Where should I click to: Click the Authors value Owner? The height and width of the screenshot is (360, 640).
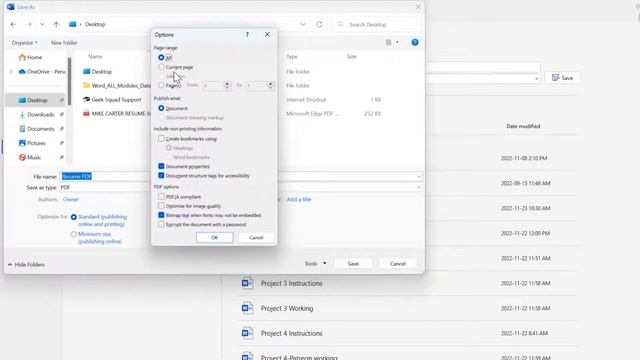71,200
